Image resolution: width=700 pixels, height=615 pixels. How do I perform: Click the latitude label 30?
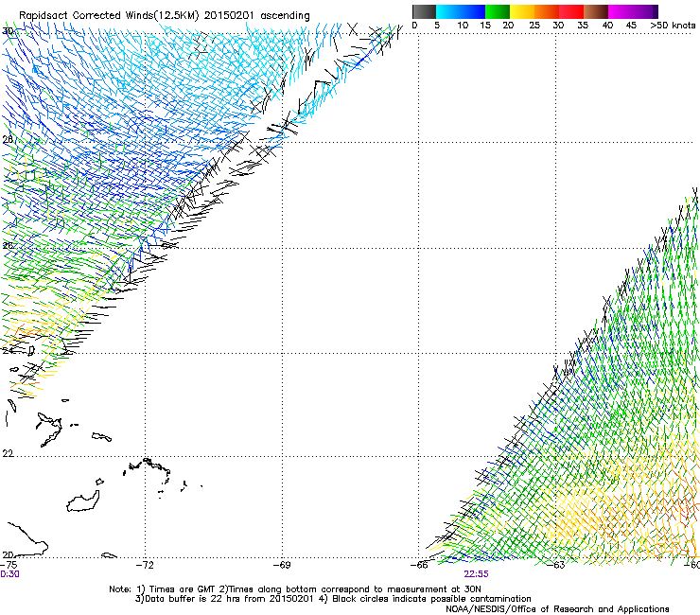pos(8,31)
